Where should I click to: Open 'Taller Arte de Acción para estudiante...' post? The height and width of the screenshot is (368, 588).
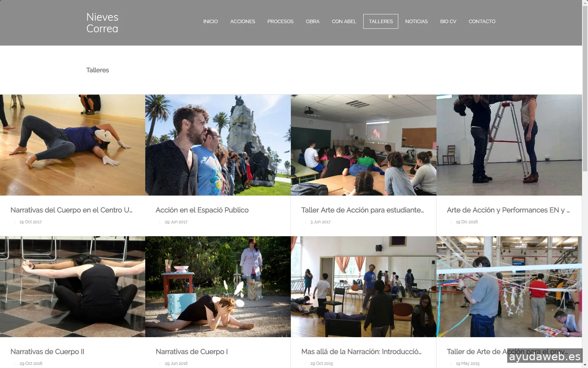[363, 210]
